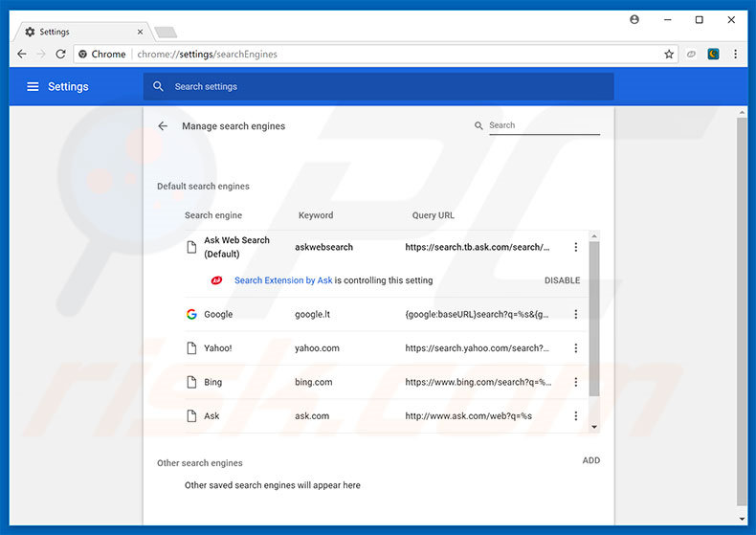Click DISABLE for the Ask extension

point(562,280)
